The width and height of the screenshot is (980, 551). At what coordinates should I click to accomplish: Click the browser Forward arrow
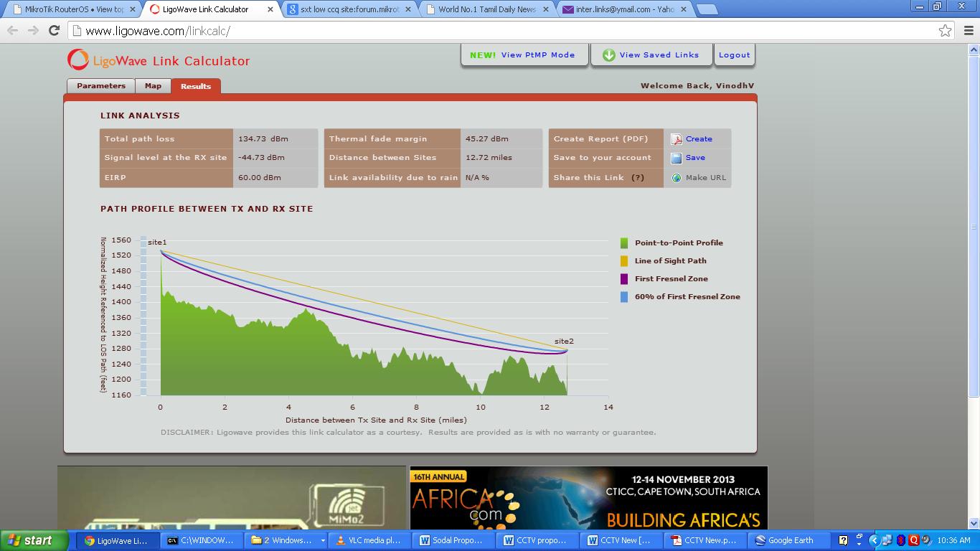[x=33, y=31]
